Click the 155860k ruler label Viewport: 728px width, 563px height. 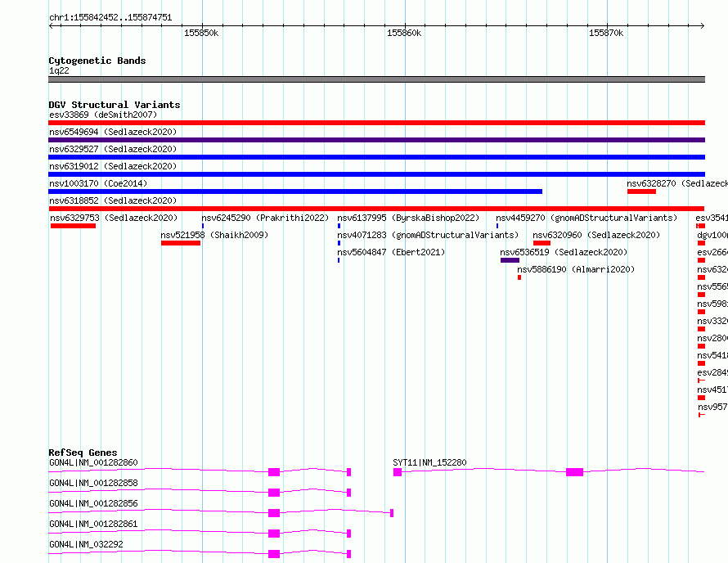tap(404, 34)
